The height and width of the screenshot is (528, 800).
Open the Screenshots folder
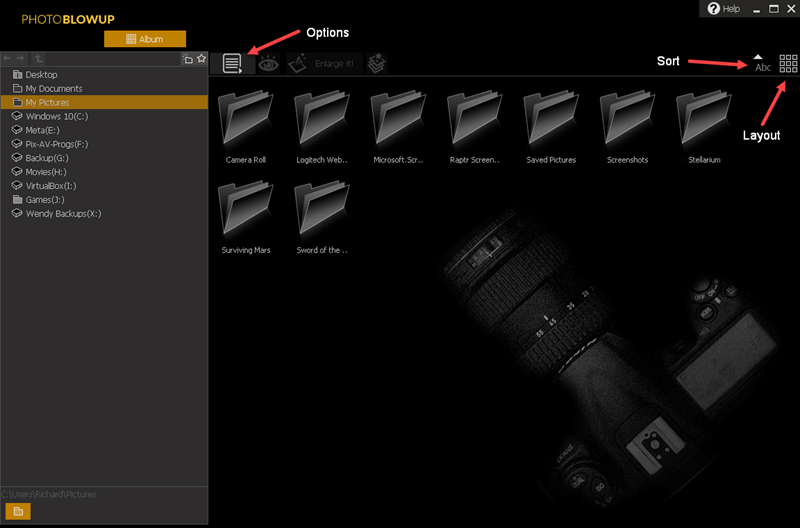pyautogui.click(x=628, y=127)
